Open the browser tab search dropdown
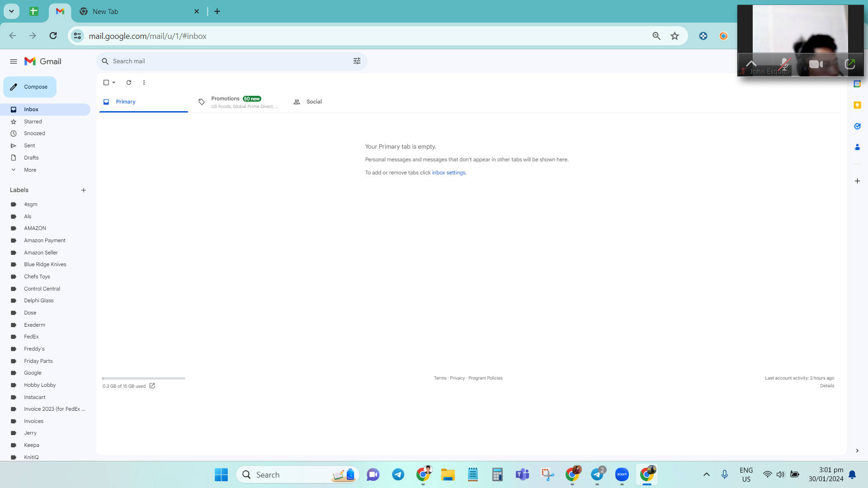Viewport: 868px width, 488px height. (11, 11)
